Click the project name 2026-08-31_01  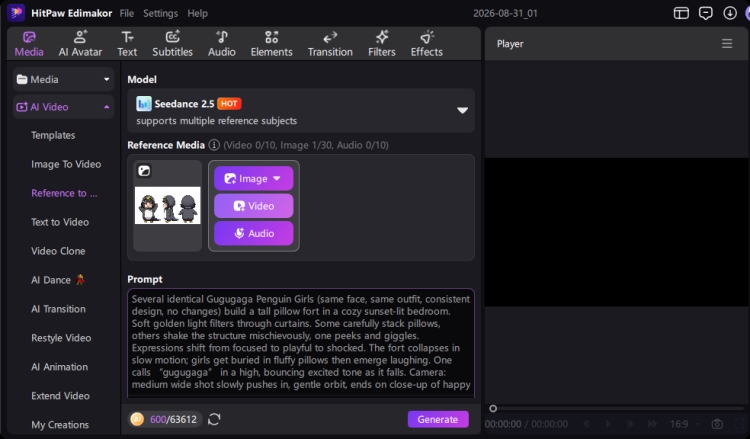click(x=505, y=13)
